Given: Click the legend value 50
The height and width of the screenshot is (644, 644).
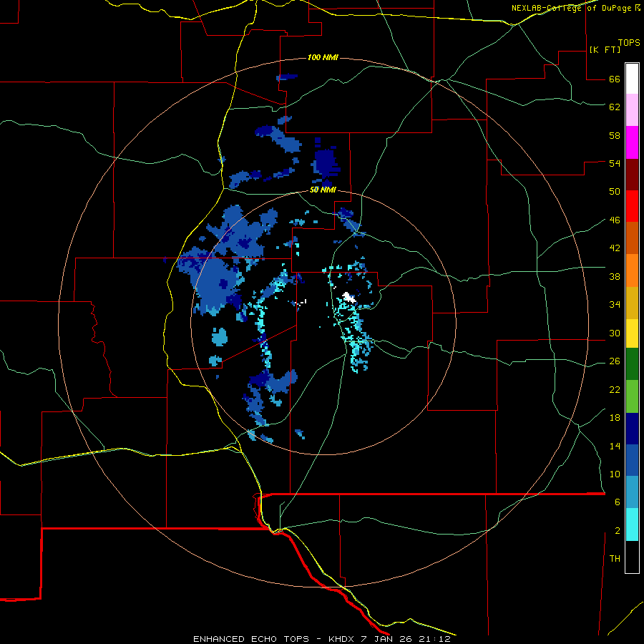Looking at the screenshot, I should click(615, 192).
